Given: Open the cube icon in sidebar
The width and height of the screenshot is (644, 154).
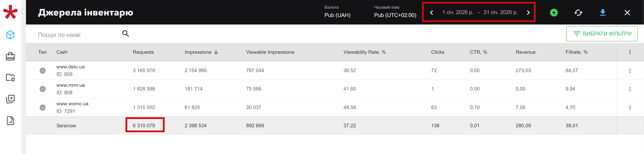Looking at the screenshot, I should click(x=10, y=35).
